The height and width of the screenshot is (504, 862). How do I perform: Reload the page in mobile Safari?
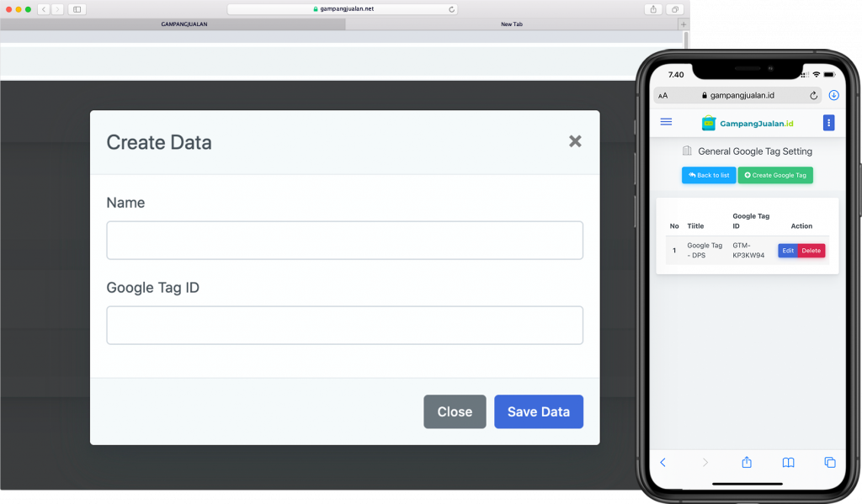814,96
